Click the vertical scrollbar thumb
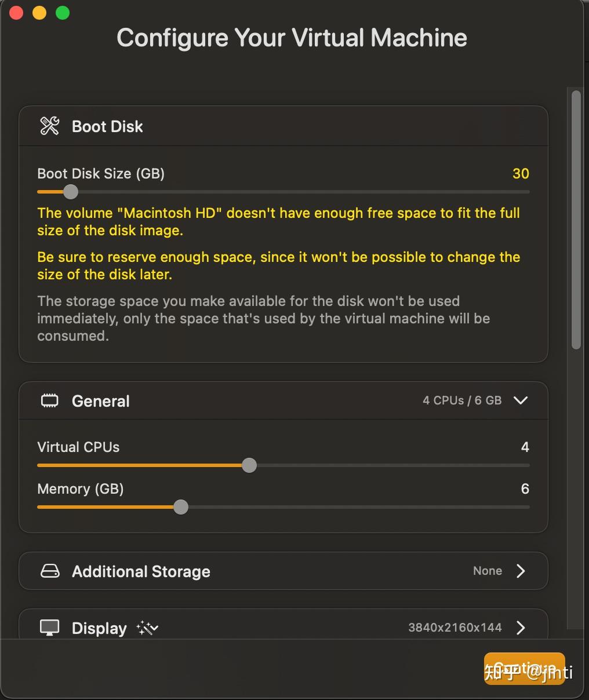The image size is (589, 700). click(x=576, y=220)
